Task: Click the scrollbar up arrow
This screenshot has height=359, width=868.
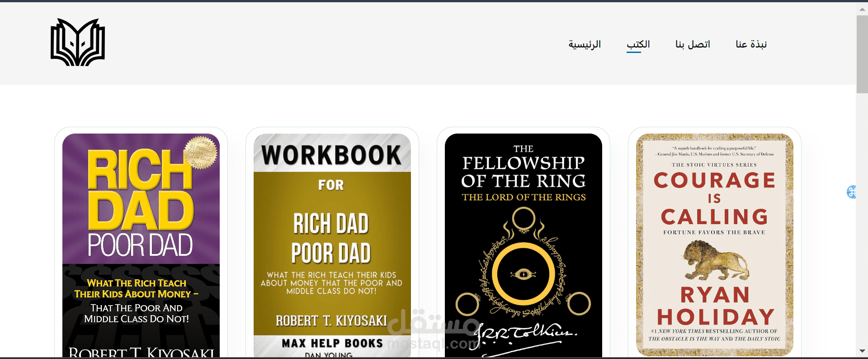Action: pyautogui.click(x=862, y=9)
